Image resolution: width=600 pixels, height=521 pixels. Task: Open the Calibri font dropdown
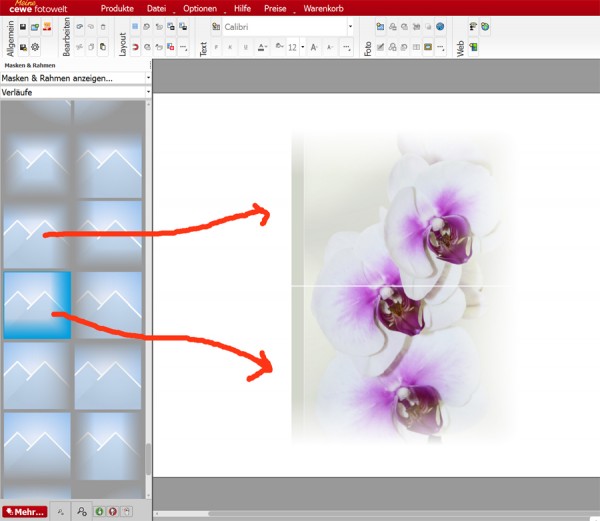(349, 27)
